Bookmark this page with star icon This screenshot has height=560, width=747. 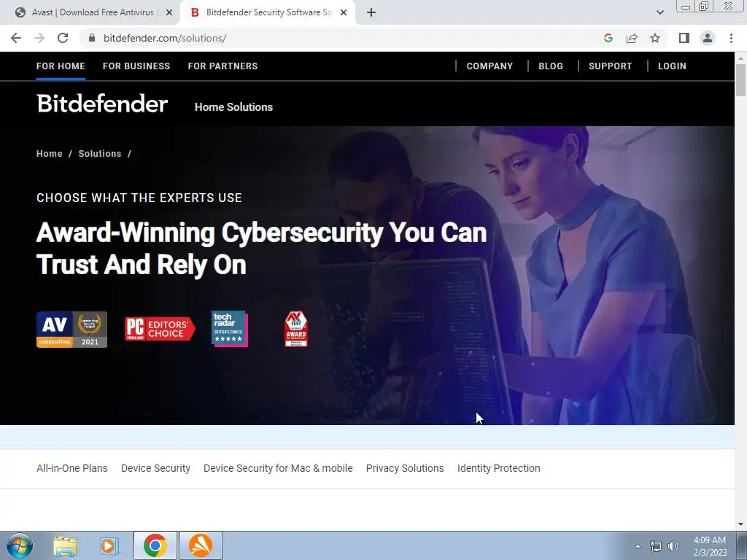point(655,38)
